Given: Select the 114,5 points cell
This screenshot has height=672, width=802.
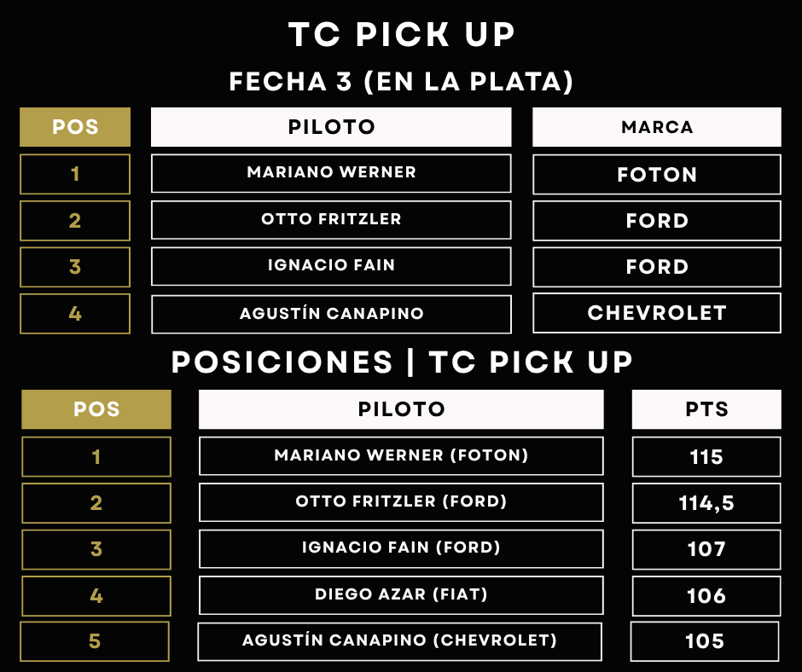Looking at the screenshot, I should (706, 503).
